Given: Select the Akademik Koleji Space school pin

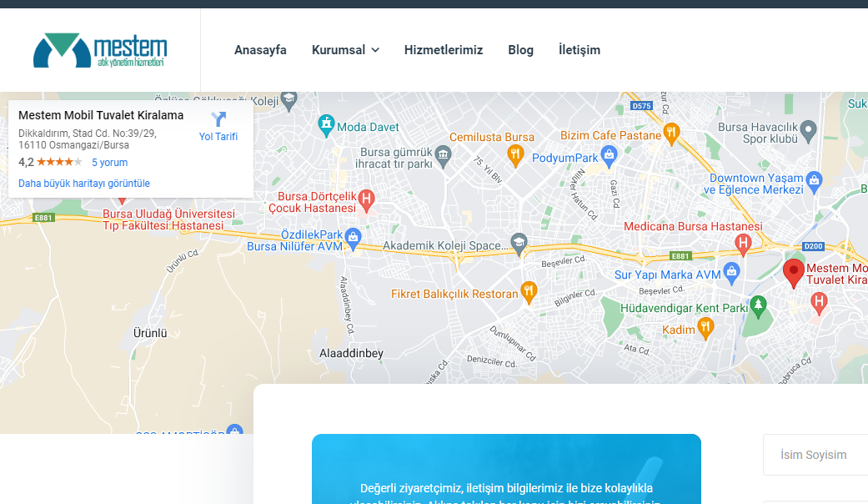Looking at the screenshot, I should point(519,244).
